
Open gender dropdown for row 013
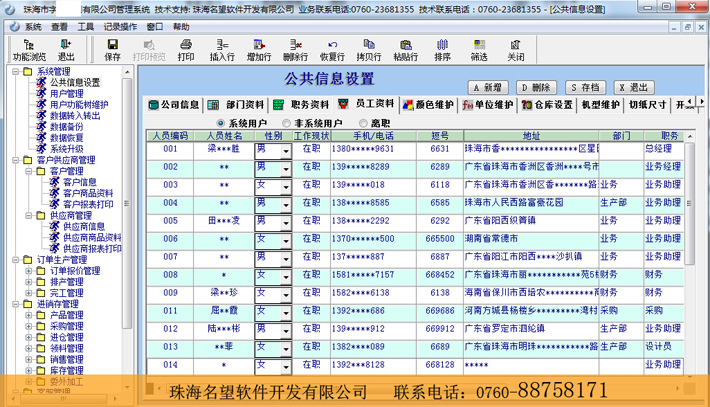click(286, 350)
